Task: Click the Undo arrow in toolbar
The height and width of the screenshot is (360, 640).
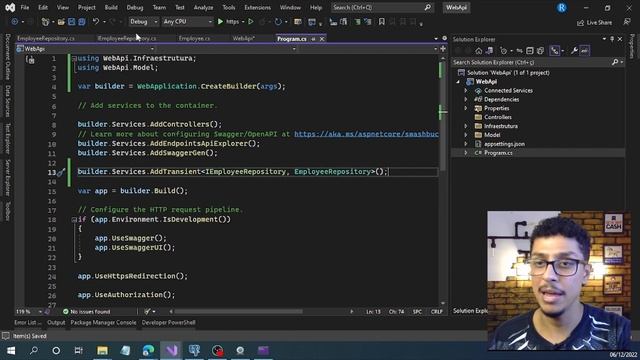Action: pyautogui.click(x=96, y=22)
